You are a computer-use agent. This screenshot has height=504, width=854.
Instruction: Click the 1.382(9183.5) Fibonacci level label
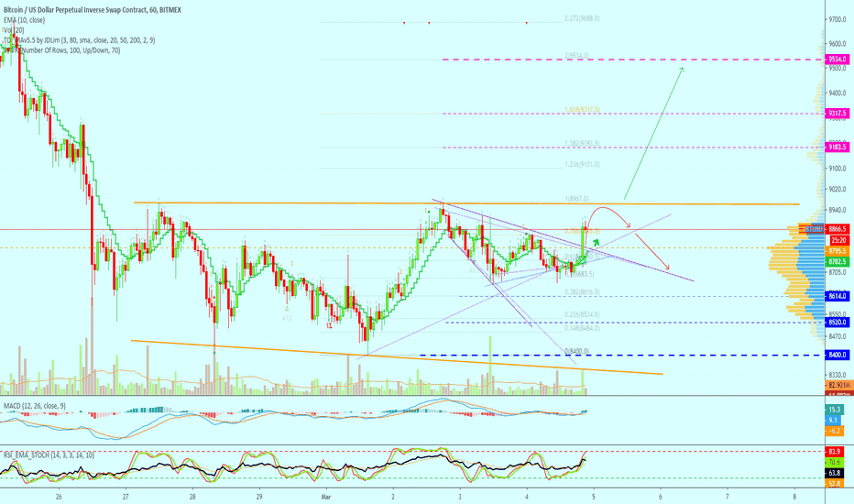[582, 144]
